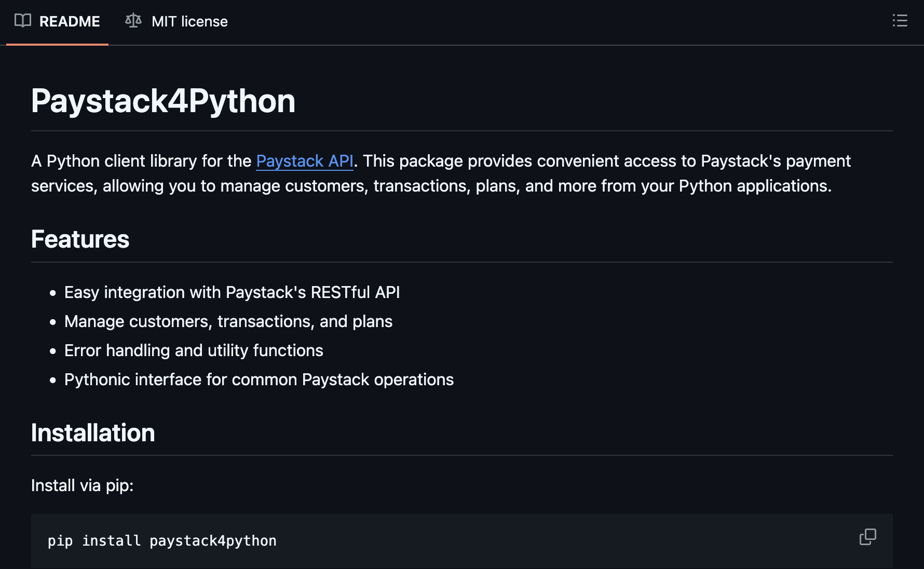Open the MIT license tab
This screenshot has width=924, height=569.
[189, 22]
